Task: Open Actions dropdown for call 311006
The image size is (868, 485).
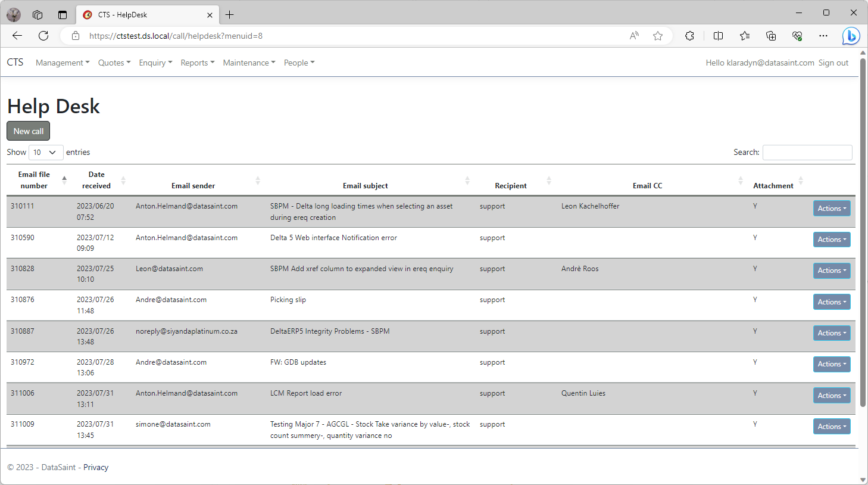Action: click(x=832, y=396)
